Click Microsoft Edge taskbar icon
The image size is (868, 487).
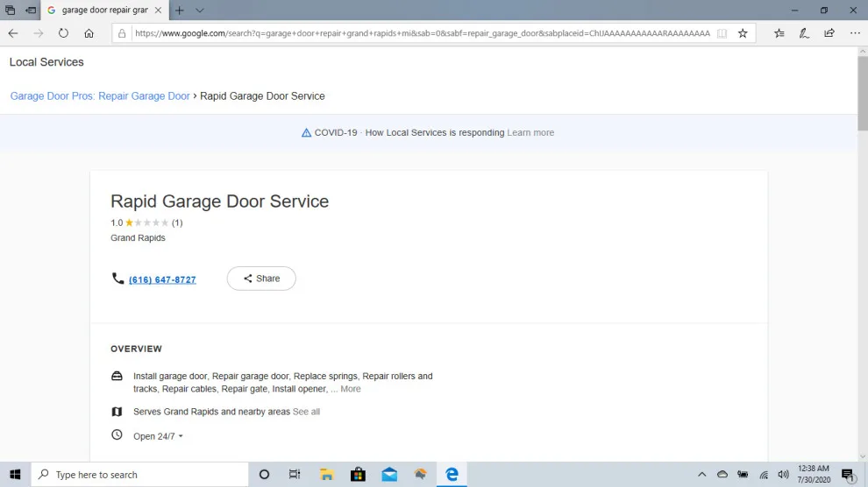[452, 474]
